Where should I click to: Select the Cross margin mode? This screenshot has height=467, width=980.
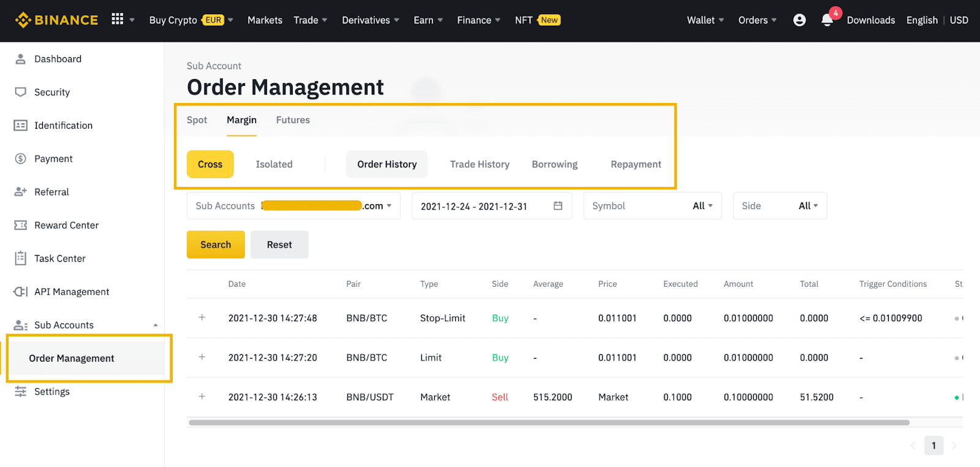tap(210, 164)
